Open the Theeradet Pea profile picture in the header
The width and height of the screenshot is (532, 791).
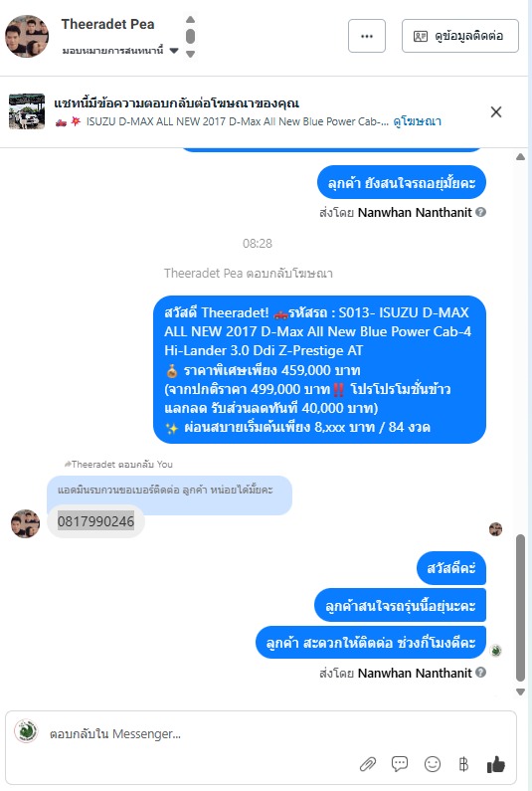(x=27, y=36)
